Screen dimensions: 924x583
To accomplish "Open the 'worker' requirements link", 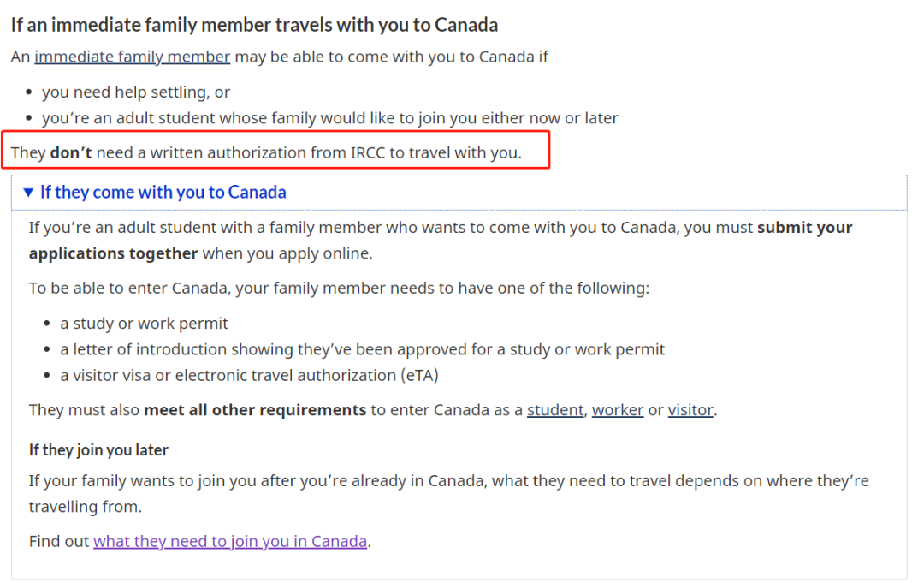I will [x=617, y=410].
